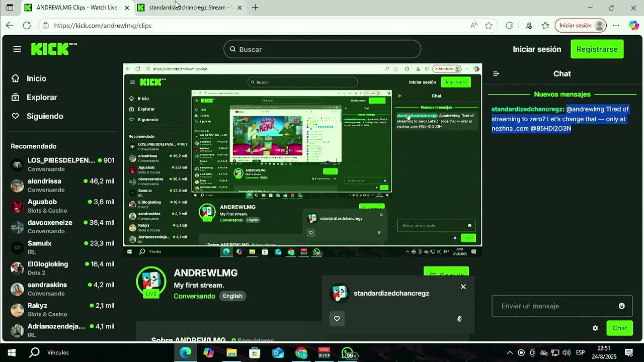Close the standardizedchancregz Stream tab
Viewport: 644px width, 362px height.
[x=239, y=8]
